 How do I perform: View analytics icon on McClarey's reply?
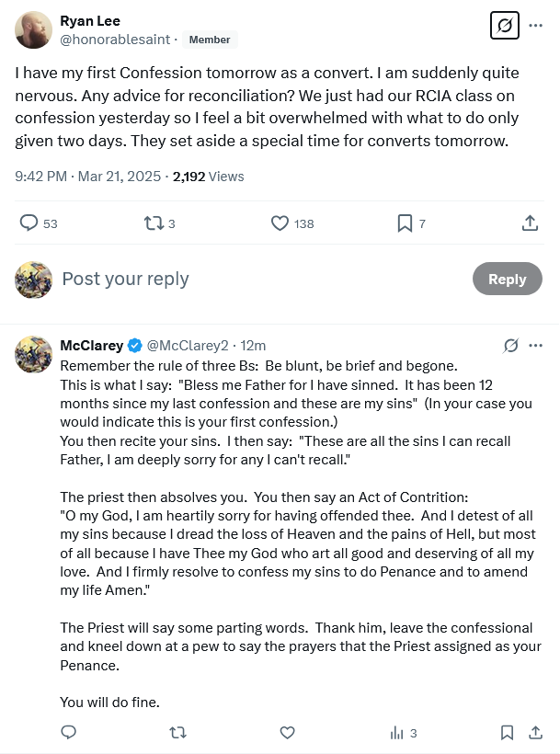coord(397,733)
